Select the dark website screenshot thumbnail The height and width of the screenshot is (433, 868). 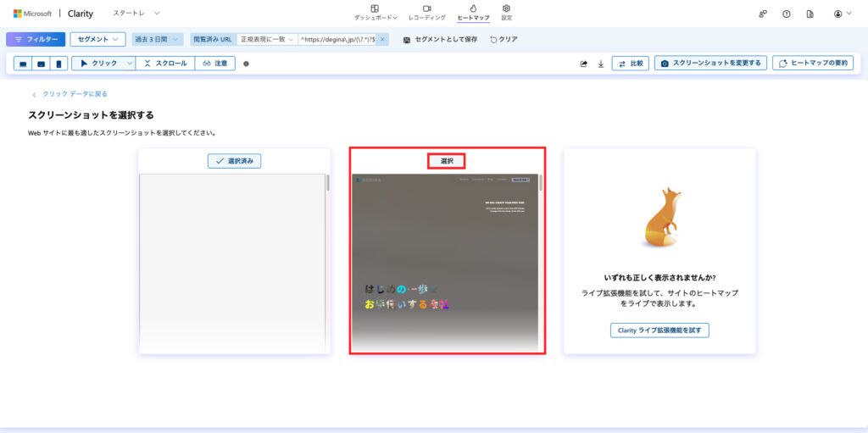(446, 263)
